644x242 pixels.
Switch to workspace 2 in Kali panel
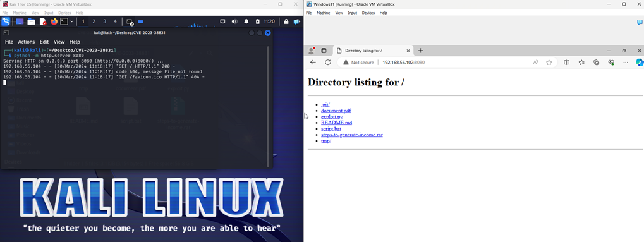click(94, 21)
